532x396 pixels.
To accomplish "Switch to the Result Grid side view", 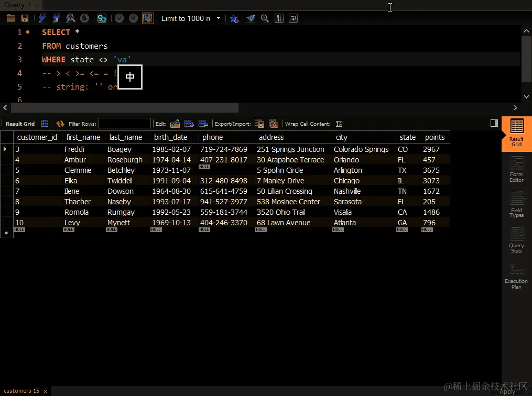I will 516,134.
